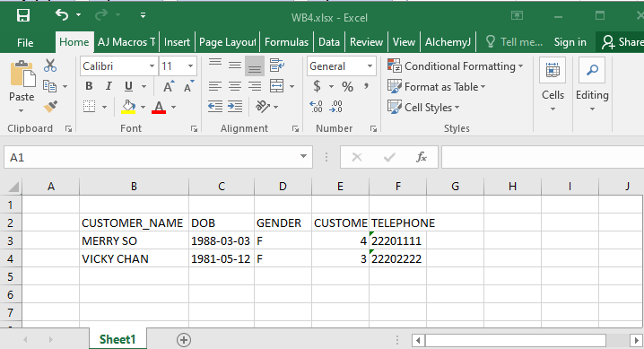The height and width of the screenshot is (349, 644).
Task: Copy the selected cells
Action: click(49, 87)
